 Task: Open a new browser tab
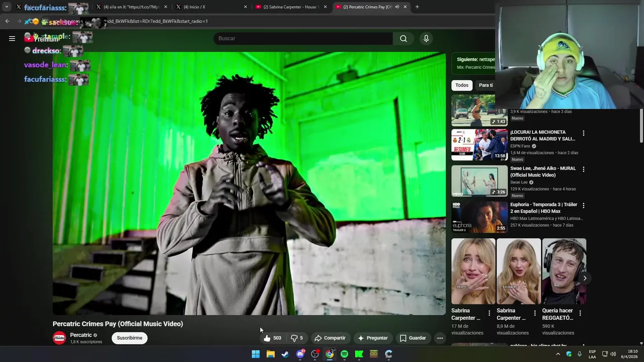[417, 7]
